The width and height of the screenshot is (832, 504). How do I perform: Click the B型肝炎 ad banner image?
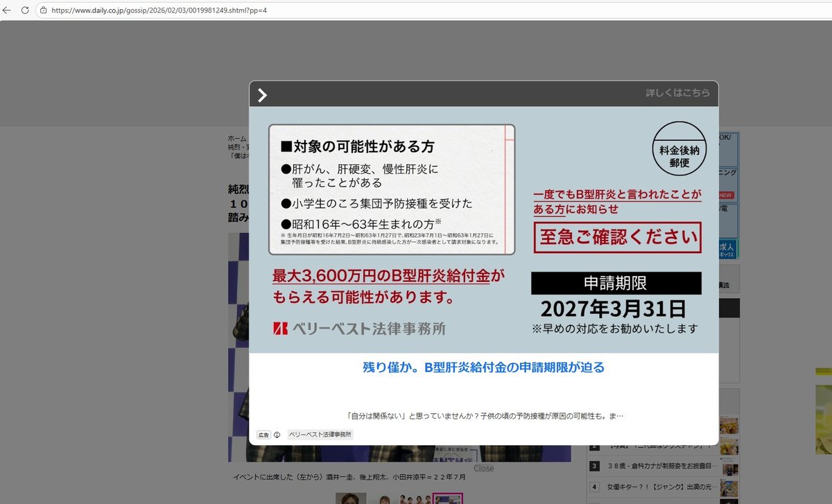[484, 230]
